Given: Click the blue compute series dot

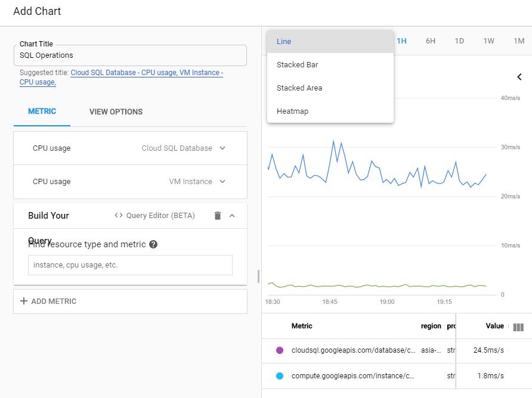Looking at the screenshot, I should [280, 376].
